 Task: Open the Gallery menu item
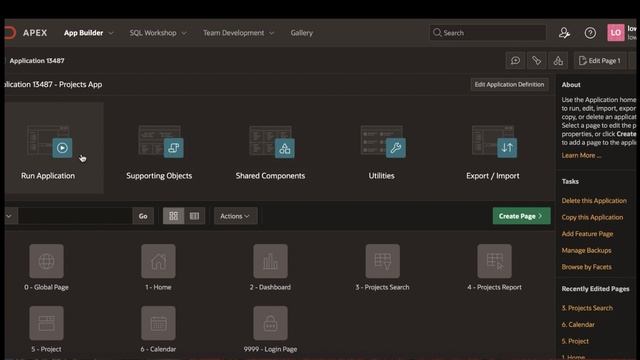[x=302, y=33]
